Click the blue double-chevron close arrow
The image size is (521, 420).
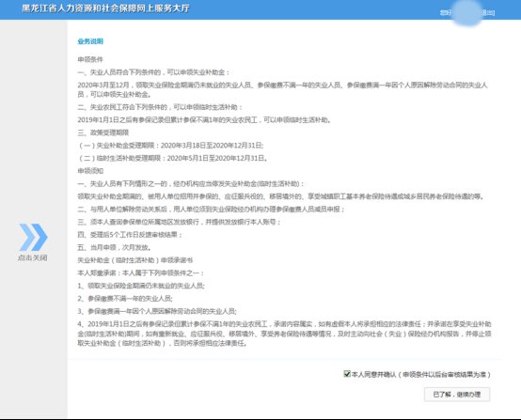click(33, 237)
